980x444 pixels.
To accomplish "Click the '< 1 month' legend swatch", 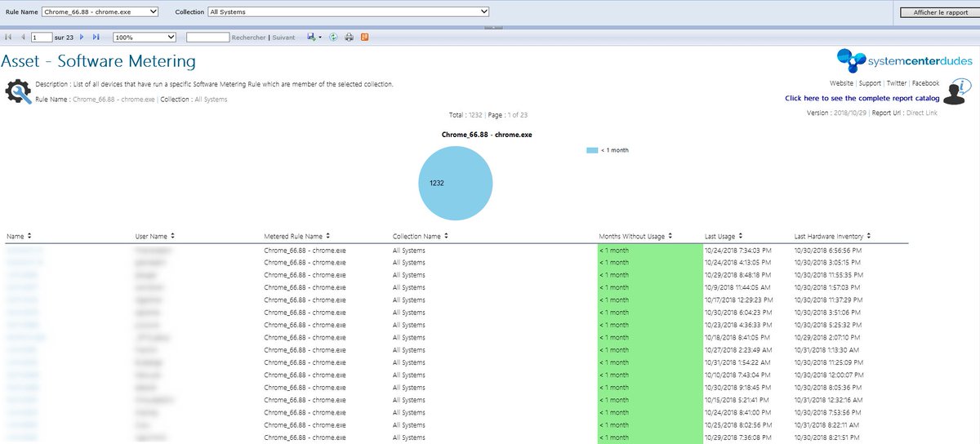I will (x=592, y=150).
